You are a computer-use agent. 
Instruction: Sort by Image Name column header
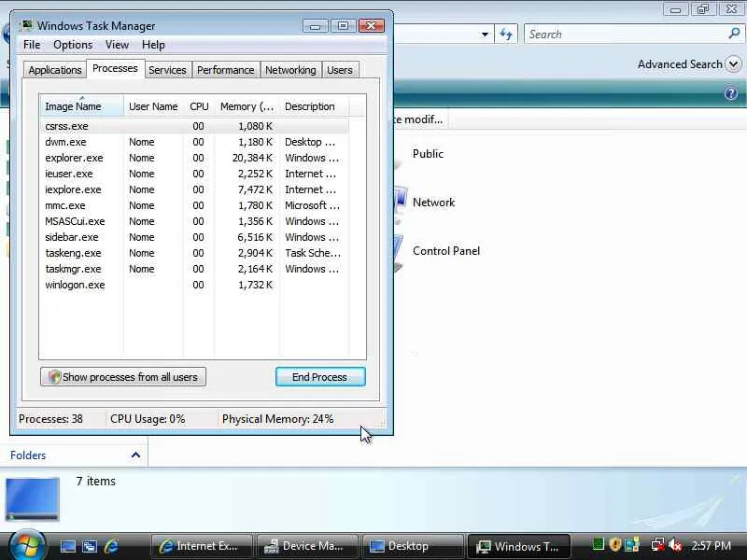pyautogui.click(x=81, y=106)
